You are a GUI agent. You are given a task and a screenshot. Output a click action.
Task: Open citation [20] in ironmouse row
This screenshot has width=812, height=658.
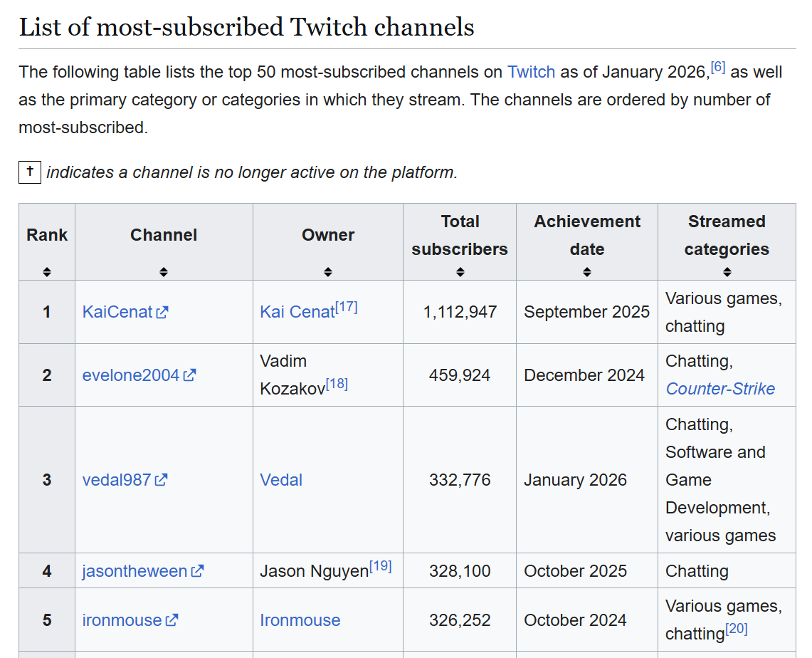(737, 629)
